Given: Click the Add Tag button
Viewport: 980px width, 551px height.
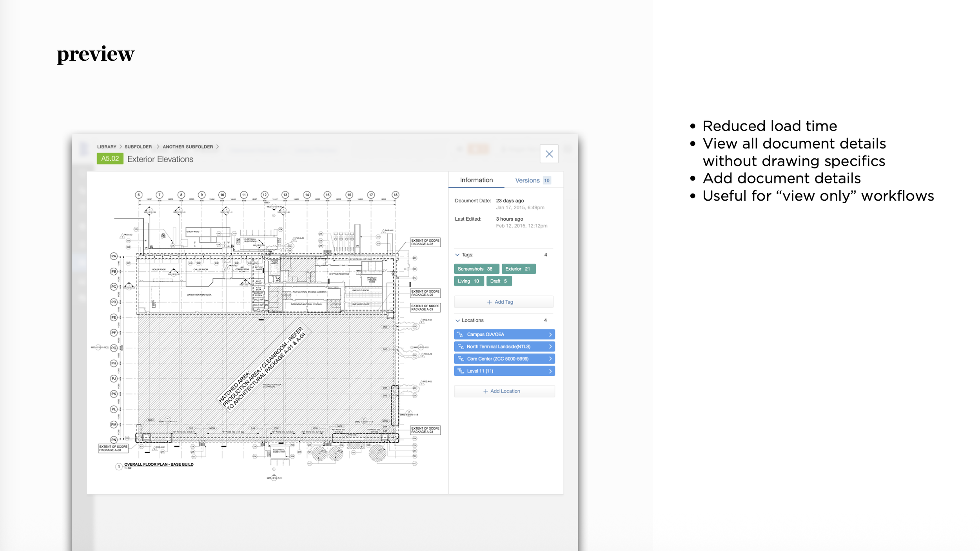Looking at the screenshot, I should (x=503, y=302).
